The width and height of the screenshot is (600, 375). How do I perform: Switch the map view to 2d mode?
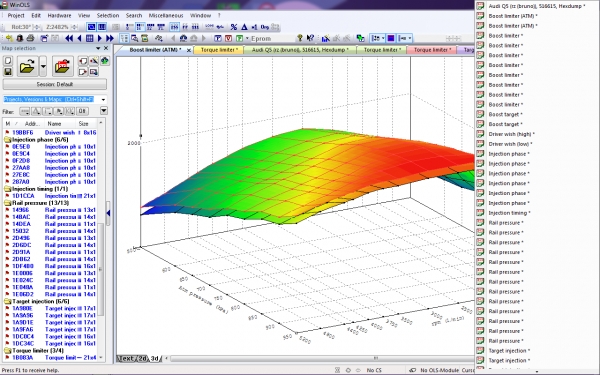[x=142, y=359]
